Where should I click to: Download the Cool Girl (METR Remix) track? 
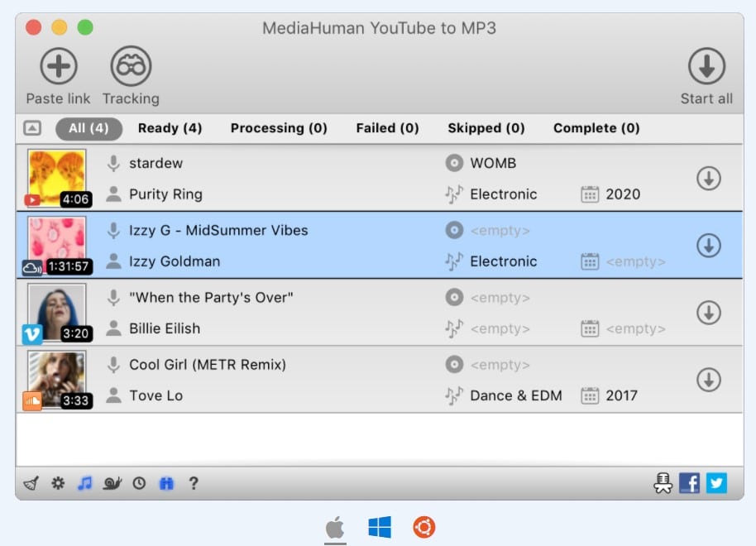[x=708, y=380]
